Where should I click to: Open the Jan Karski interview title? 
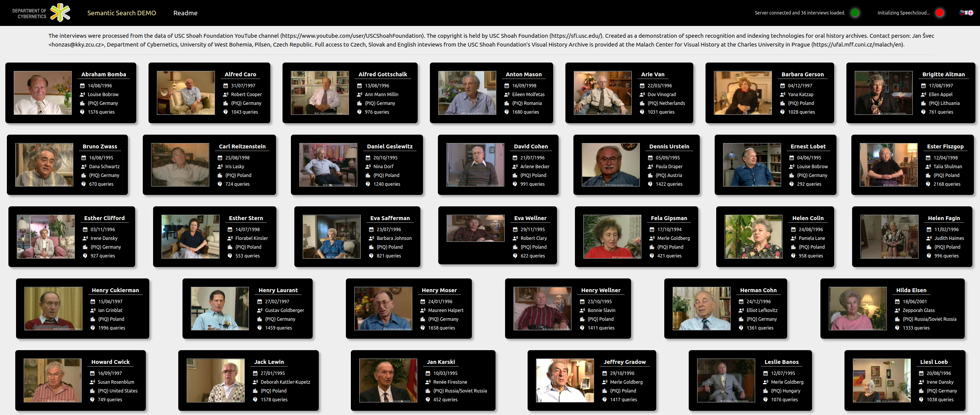441,362
